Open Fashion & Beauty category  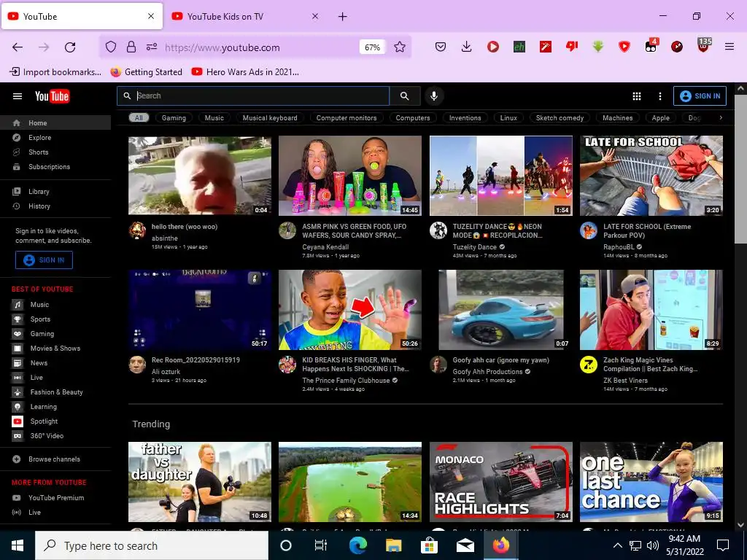(x=55, y=392)
